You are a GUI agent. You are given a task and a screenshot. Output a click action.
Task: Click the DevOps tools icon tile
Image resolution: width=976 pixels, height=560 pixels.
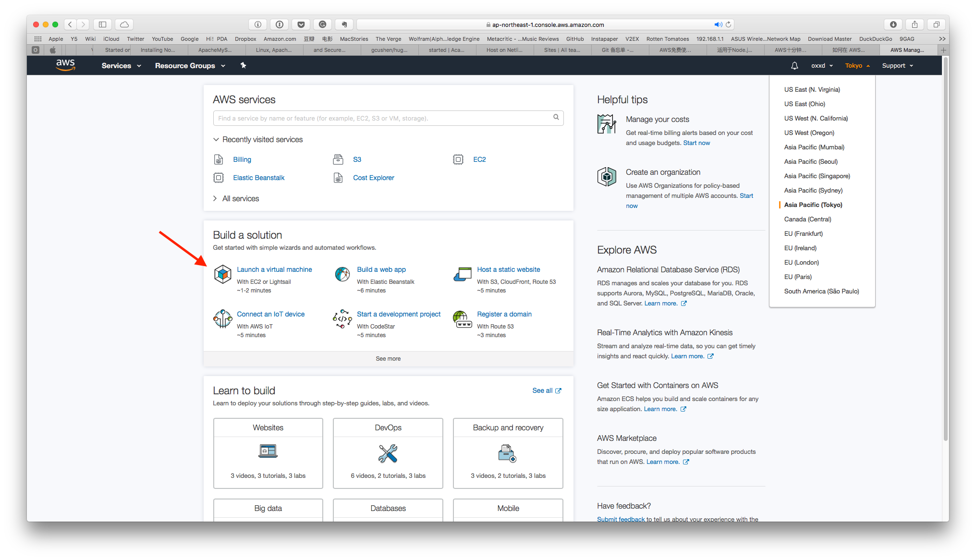[388, 453]
